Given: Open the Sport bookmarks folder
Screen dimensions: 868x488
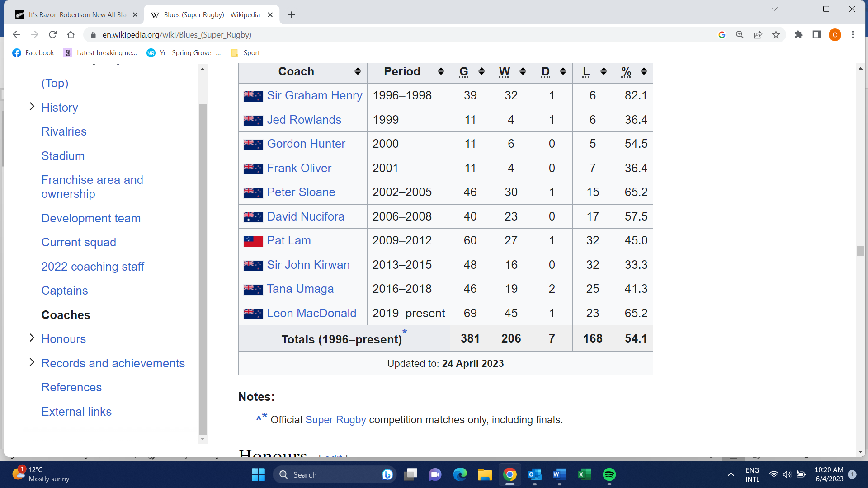Looking at the screenshot, I should point(245,53).
